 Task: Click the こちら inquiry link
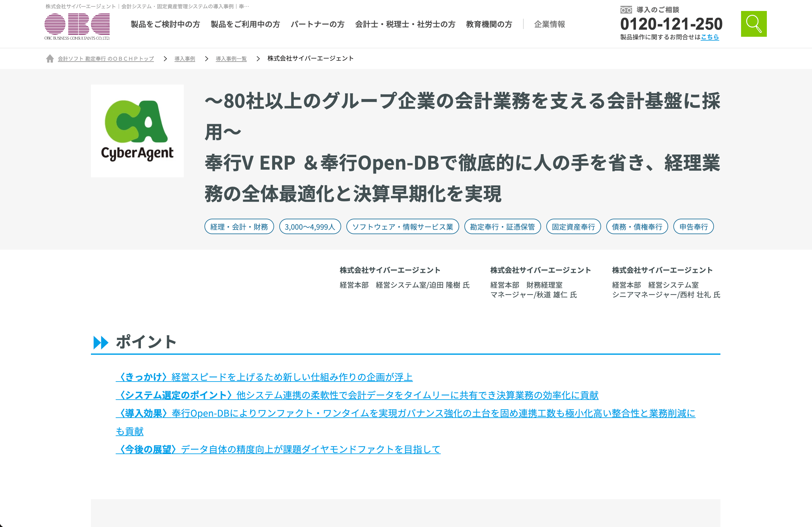710,37
